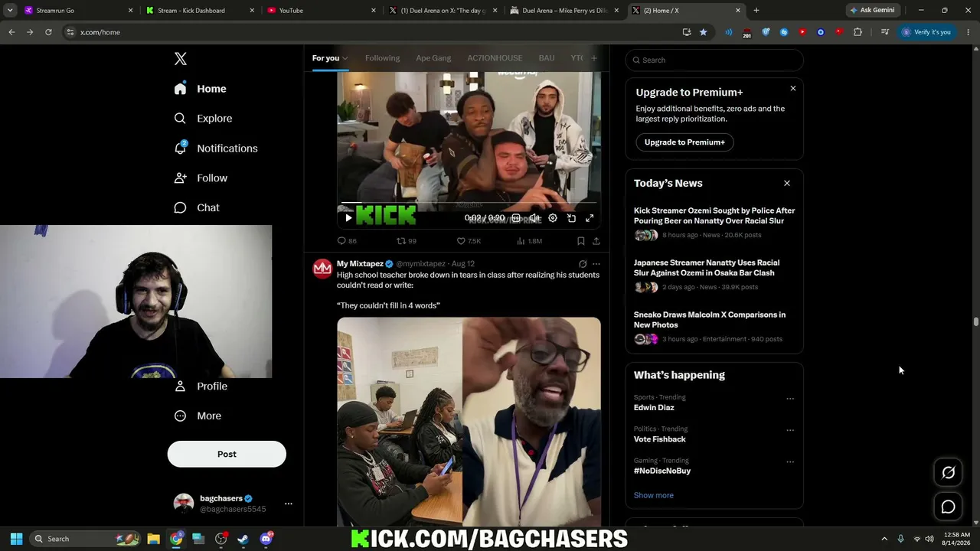Close the Today's News panel
Viewport: 980px width, 551px height.
point(787,184)
